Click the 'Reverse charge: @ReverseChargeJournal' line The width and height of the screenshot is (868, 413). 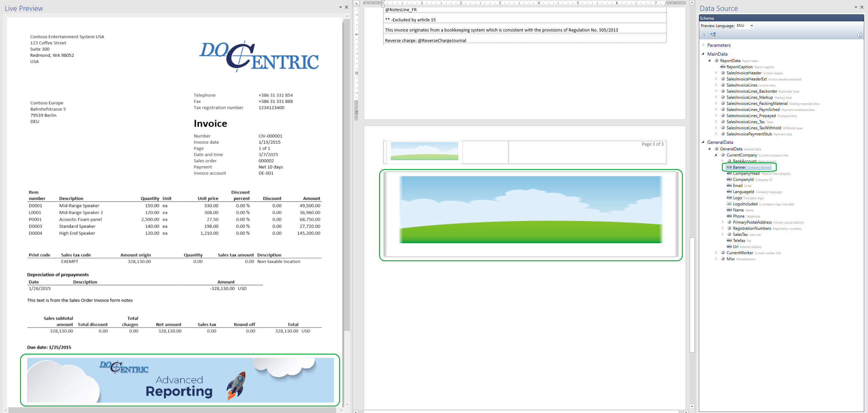pos(426,40)
